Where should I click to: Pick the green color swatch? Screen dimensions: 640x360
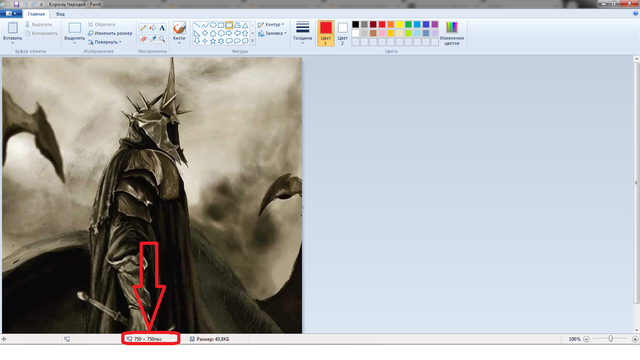tap(408, 24)
